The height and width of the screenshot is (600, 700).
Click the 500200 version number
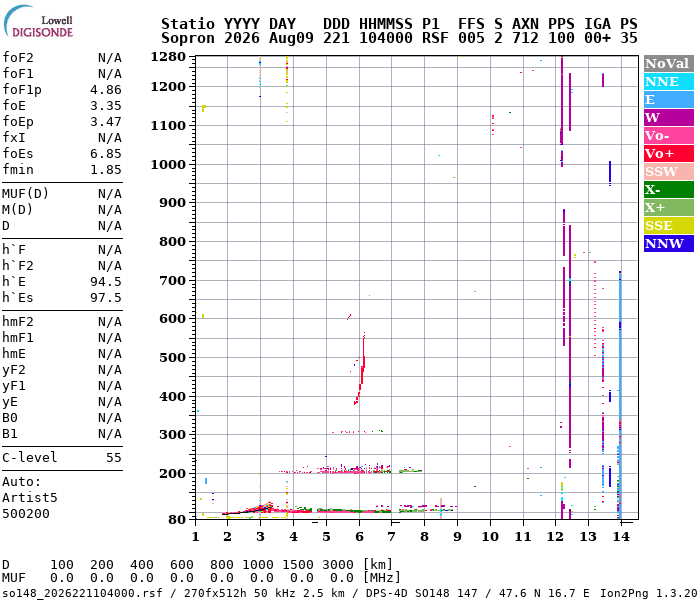[25, 514]
